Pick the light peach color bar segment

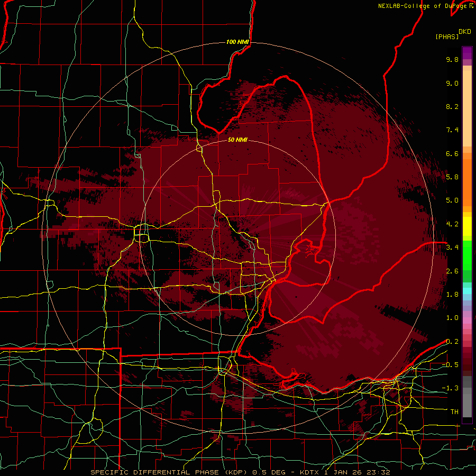pos(467,109)
